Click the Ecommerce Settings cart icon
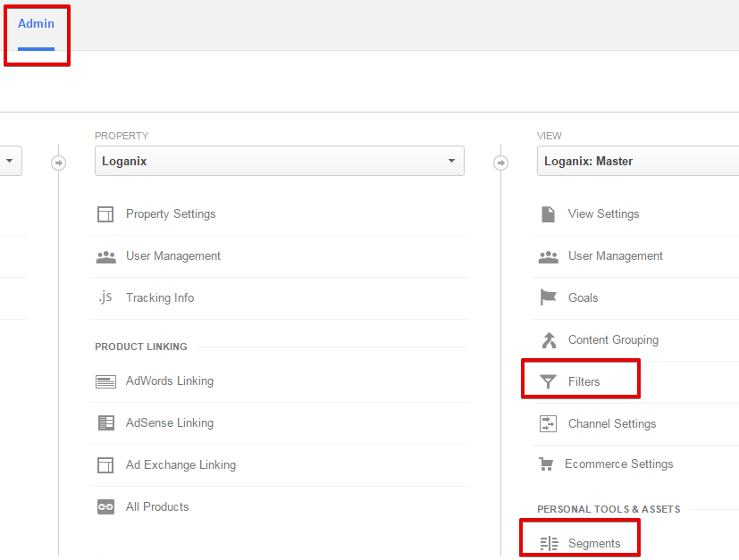This screenshot has width=739, height=560. (548, 464)
